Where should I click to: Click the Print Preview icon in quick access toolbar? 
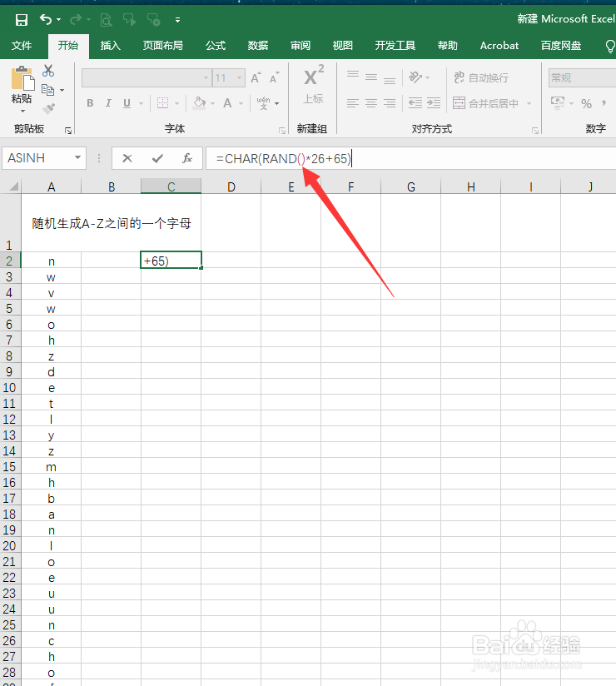point(106,20)
